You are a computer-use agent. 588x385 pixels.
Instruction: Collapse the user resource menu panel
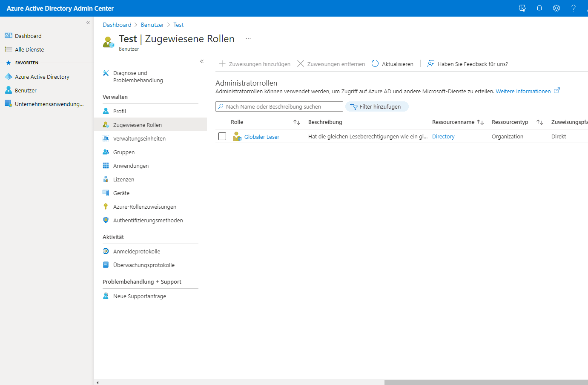pyautogui.click(x=202, y=61)
